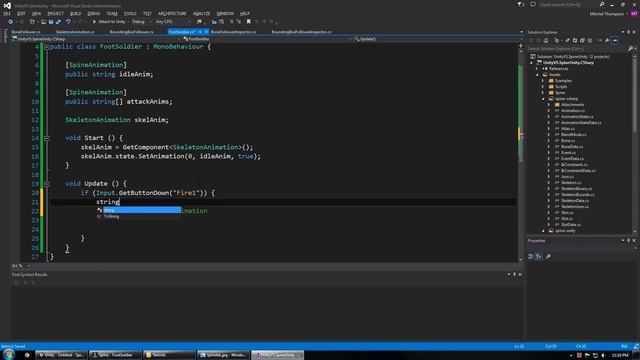Select Atlas.cs in Solution Explorer
The image size is (640, 360).
click(567, 129)
